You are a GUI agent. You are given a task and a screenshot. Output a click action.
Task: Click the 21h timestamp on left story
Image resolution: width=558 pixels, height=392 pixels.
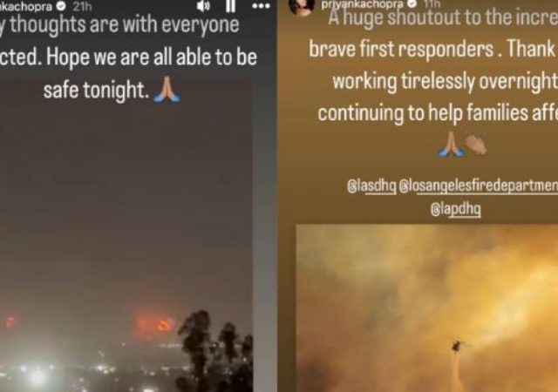click(x=82, y=6)
